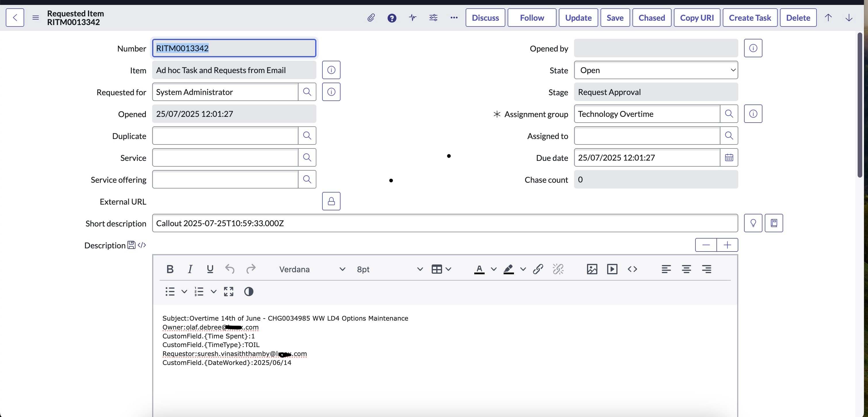The height and width of the screenshot is (417, 868).
Task: Click the personalize form sliders icon
Action: click(433, 18)
